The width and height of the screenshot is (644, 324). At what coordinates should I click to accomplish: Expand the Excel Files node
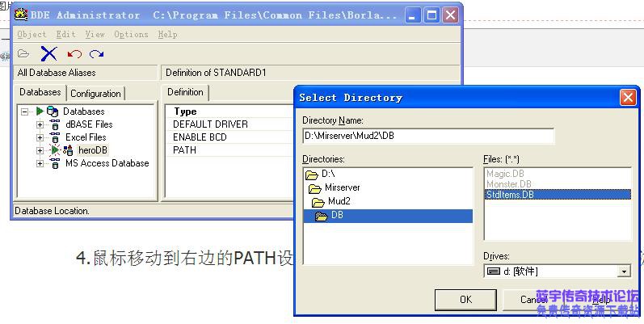pos(40,137)
